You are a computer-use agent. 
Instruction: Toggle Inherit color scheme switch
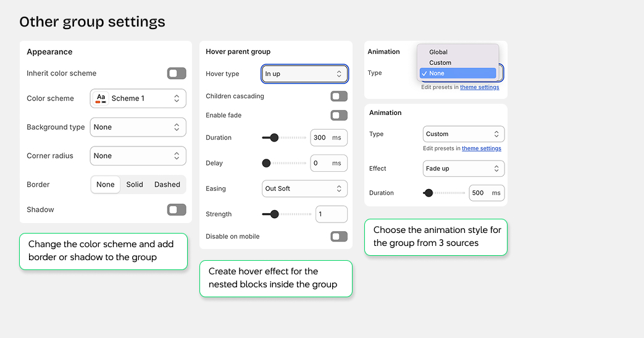[177, 74]
